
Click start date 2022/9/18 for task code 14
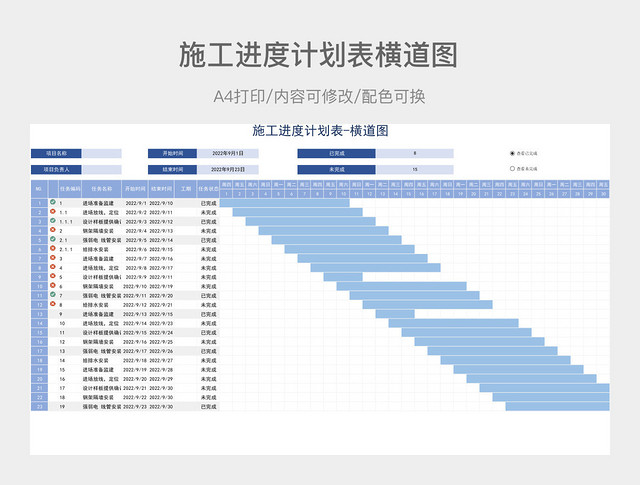tap(135, 360)
